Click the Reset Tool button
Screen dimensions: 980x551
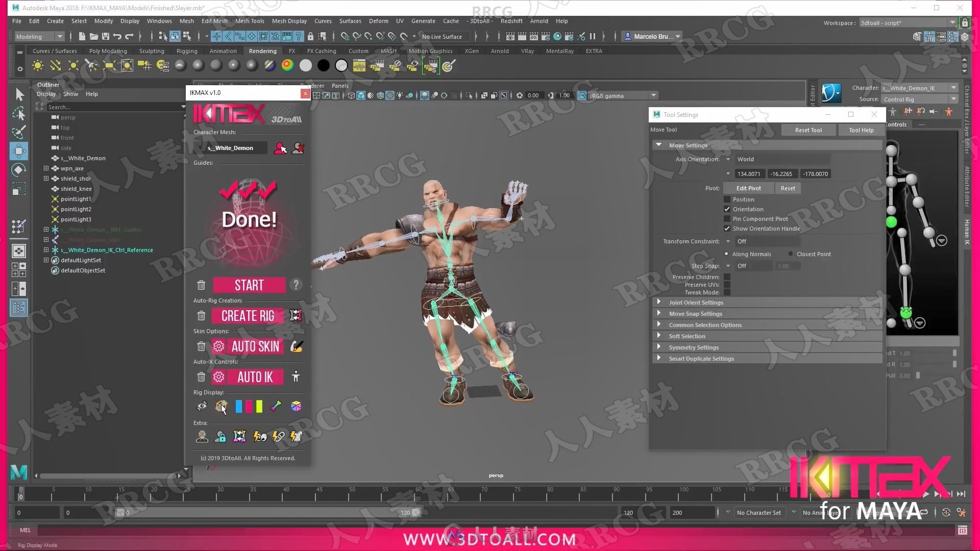point(808,130)
